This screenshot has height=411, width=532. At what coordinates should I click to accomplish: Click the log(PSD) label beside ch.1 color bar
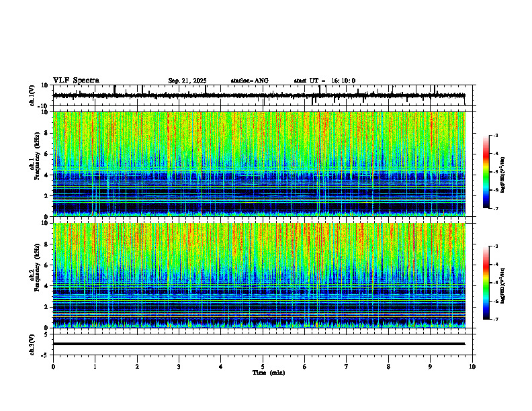pos(503,175)
